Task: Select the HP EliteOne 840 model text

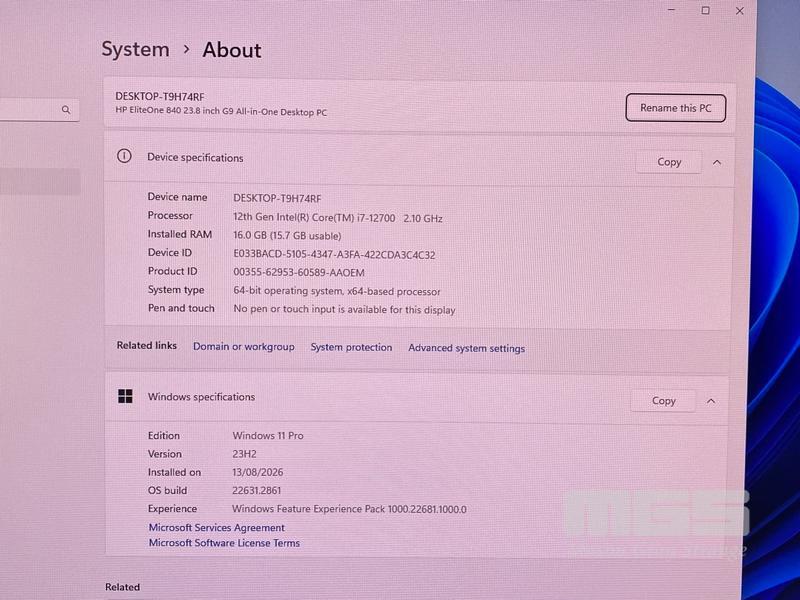Action: tap(221, 112)
